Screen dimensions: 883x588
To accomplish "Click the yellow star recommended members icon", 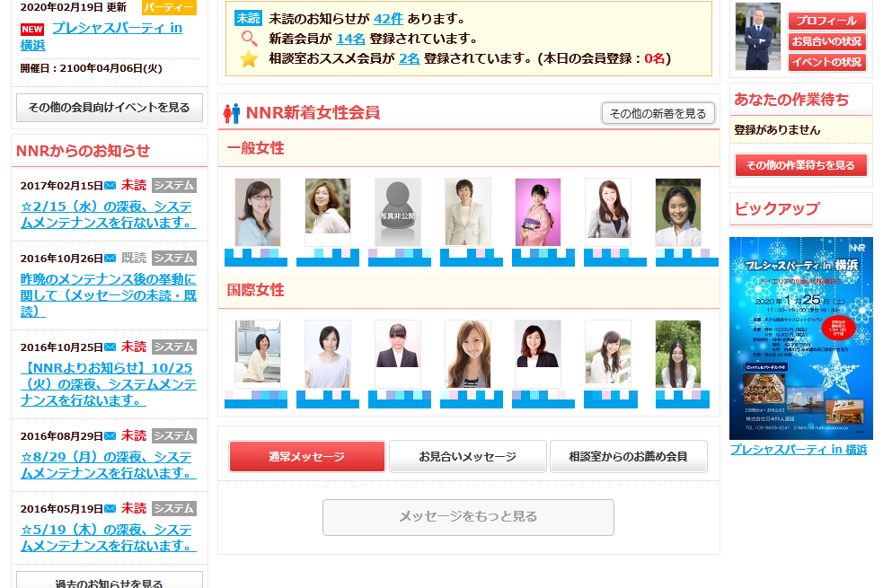I will [x=248, y=58].
